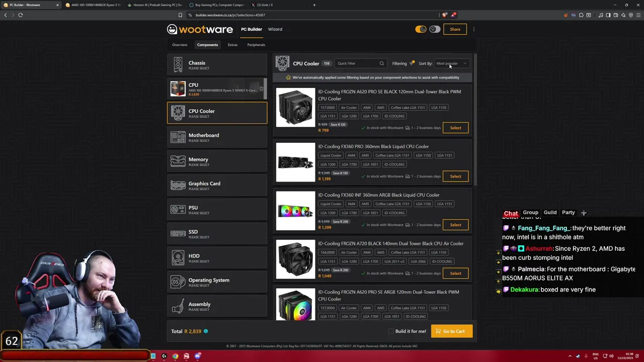The image size is (644, 362).
Task: Open the Group chat tab
Action: pos(530,213)
